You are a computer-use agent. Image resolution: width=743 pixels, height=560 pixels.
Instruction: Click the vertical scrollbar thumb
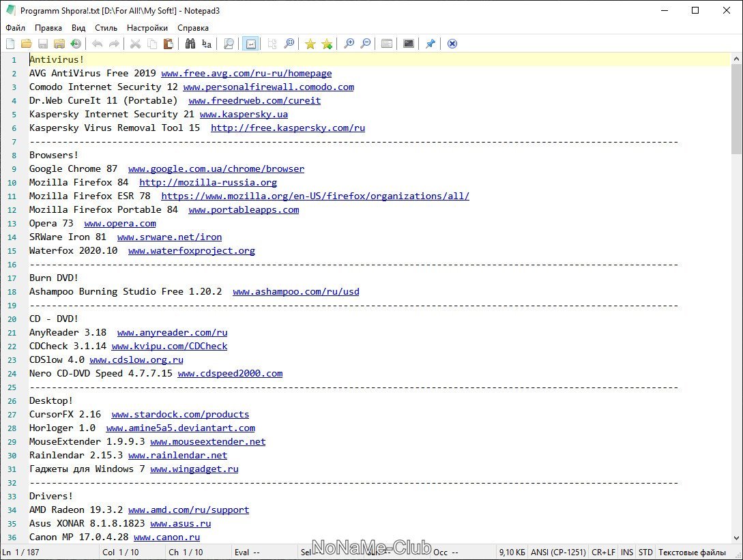(x=736, y=109)
